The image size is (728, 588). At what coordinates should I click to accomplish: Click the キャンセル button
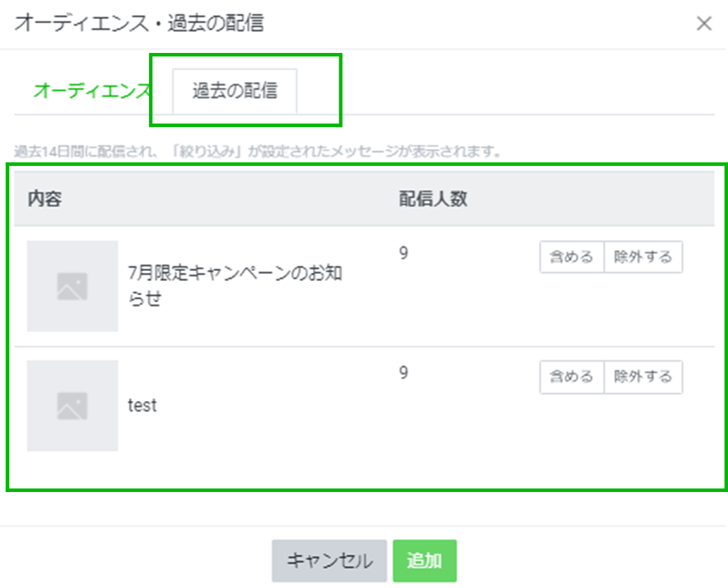329,561
